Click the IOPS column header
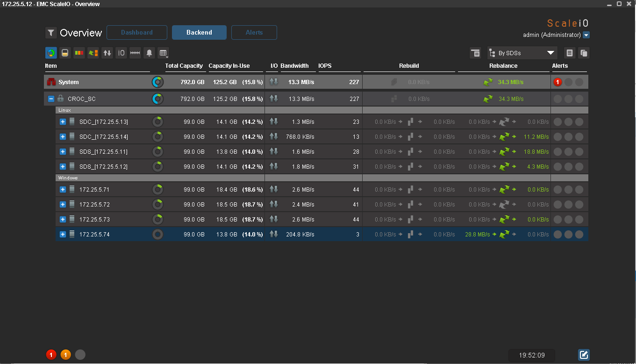 [325, 66]
